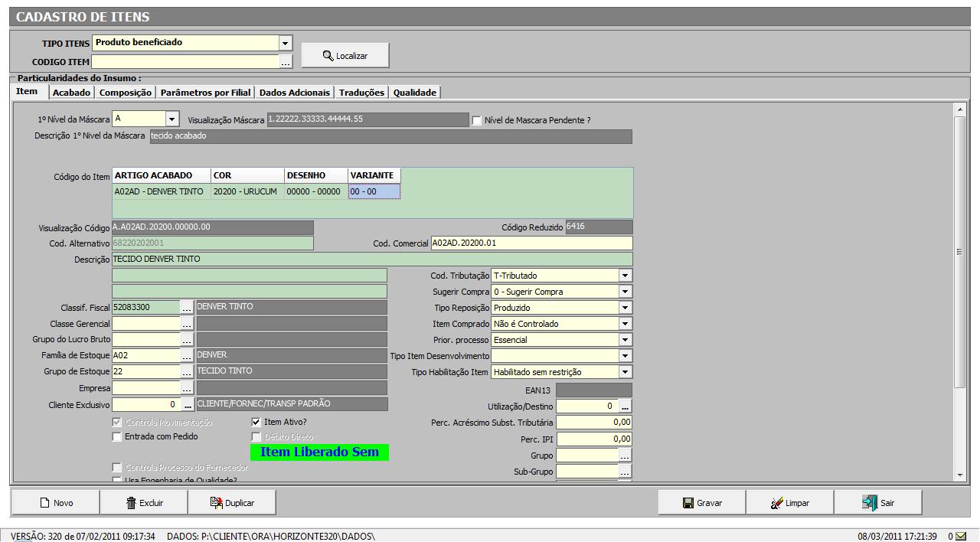The image size is (980, 542).
Task: Open the Parâmetros por Filial tab
Action: (x=205, y=93)
